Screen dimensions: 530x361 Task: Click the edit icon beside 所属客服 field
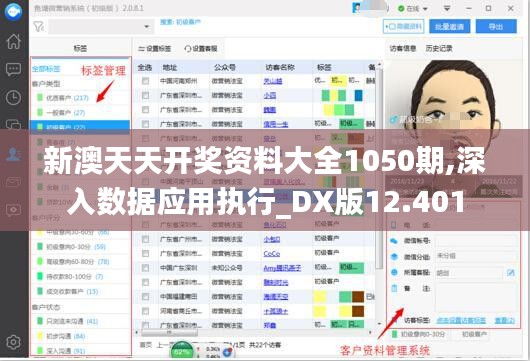[511, 272]
